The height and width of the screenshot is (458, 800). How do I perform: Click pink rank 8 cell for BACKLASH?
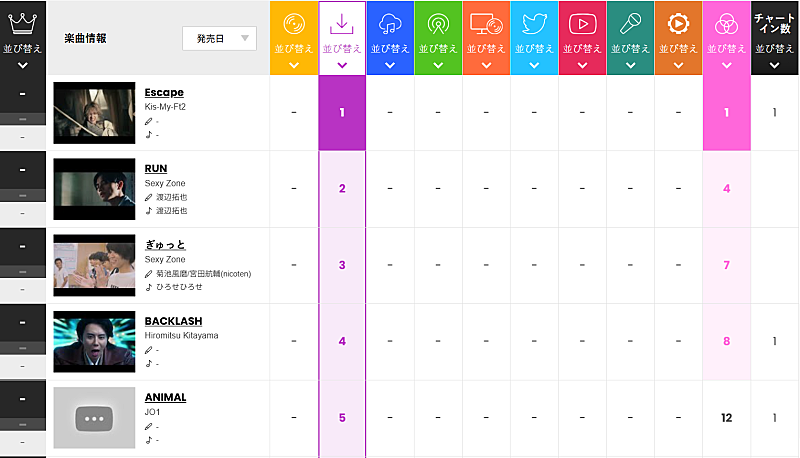(727, 341)
